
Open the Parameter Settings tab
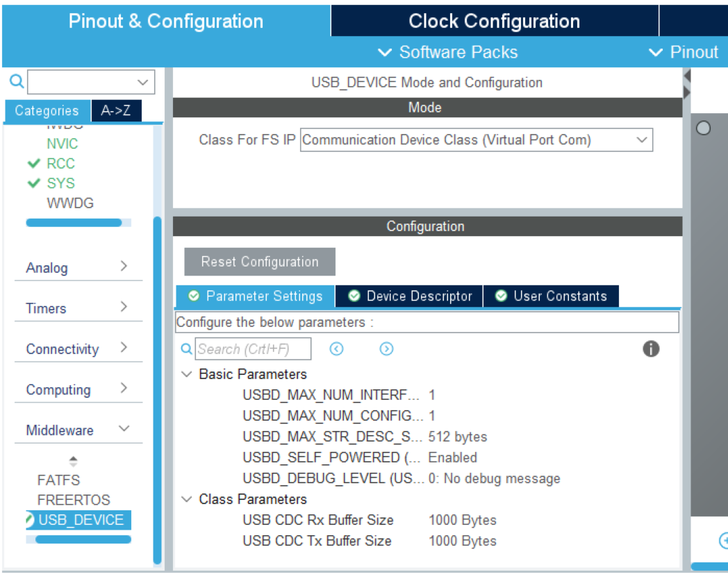click(256, 296)
